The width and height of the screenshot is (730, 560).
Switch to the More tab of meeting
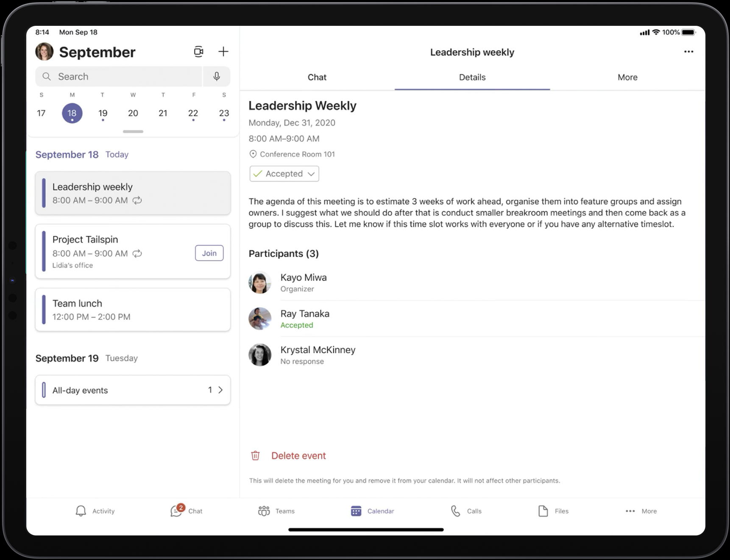point(627,77)
